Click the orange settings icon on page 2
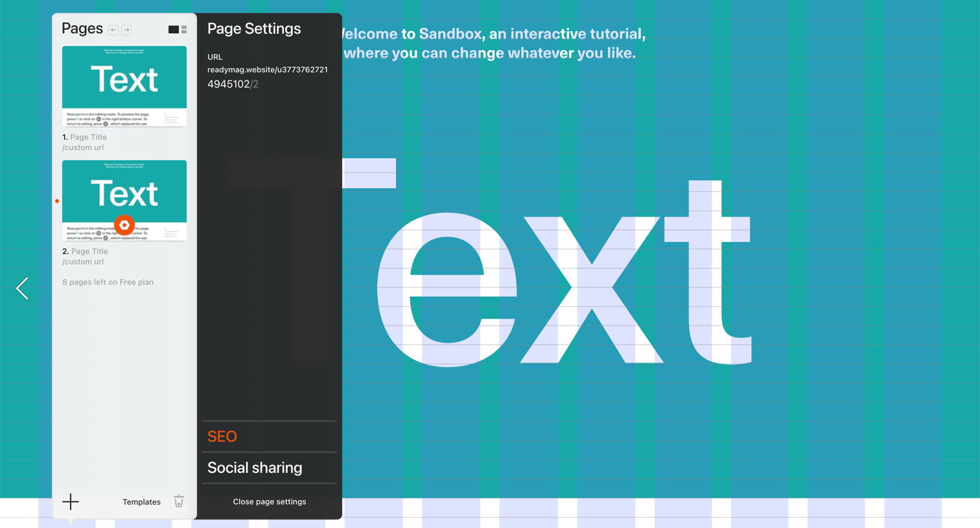This screenshot has width=980, height=528. tap(124, 225)
